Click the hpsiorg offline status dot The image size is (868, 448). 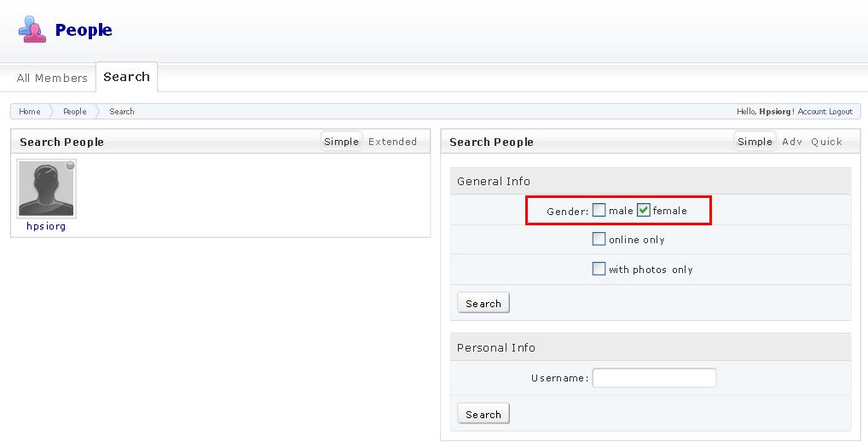pyautogui.click(x=70, y=166)
